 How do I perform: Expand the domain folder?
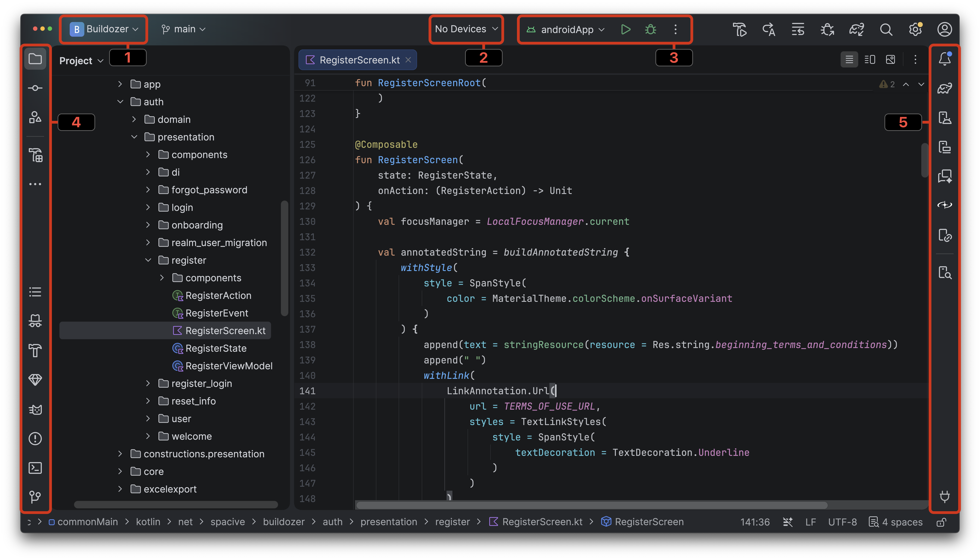[134, 120]
